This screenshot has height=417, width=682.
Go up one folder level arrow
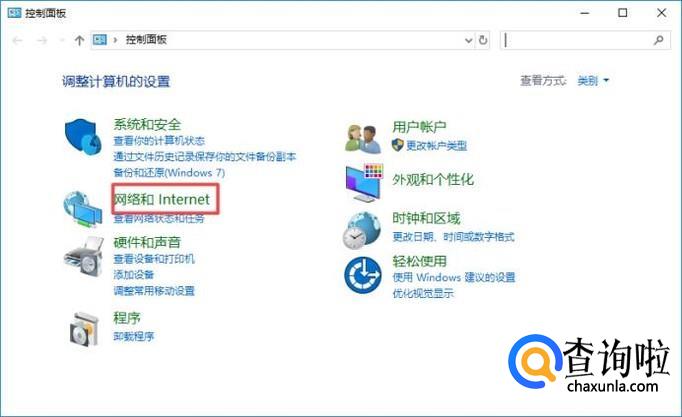79,40
